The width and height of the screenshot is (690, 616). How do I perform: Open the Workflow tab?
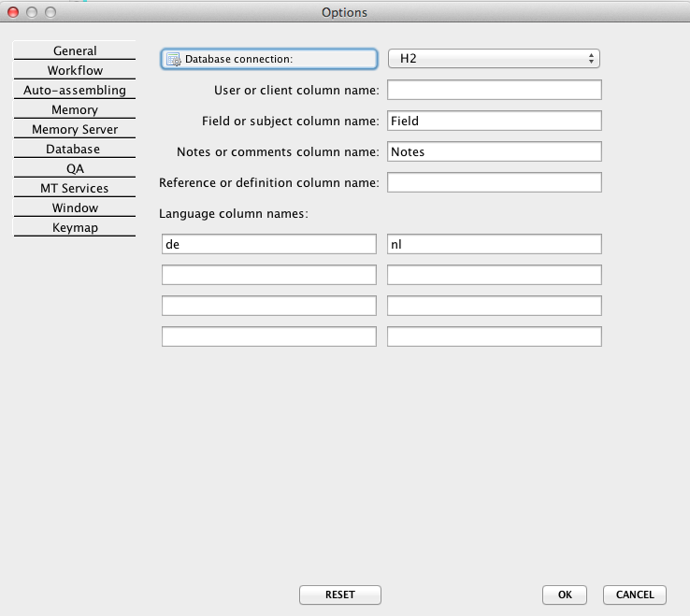pyautogui.click(x=75, y=70)
